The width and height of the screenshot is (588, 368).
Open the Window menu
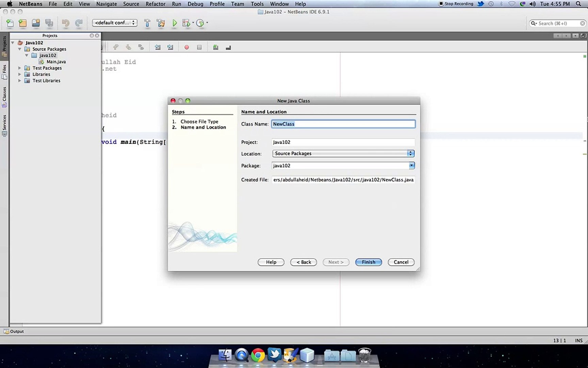[x=279, y=4]
